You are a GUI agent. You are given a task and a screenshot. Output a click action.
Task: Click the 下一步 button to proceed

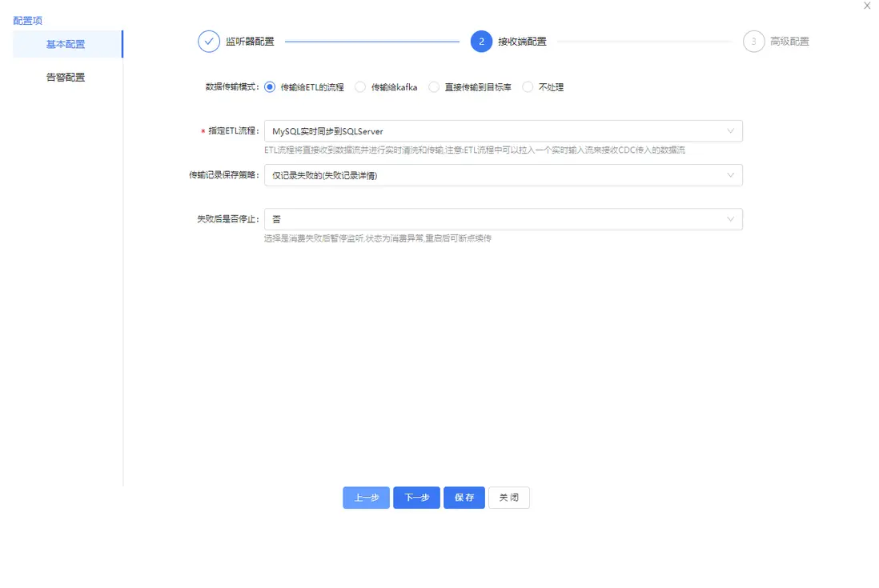pos(416,497)
